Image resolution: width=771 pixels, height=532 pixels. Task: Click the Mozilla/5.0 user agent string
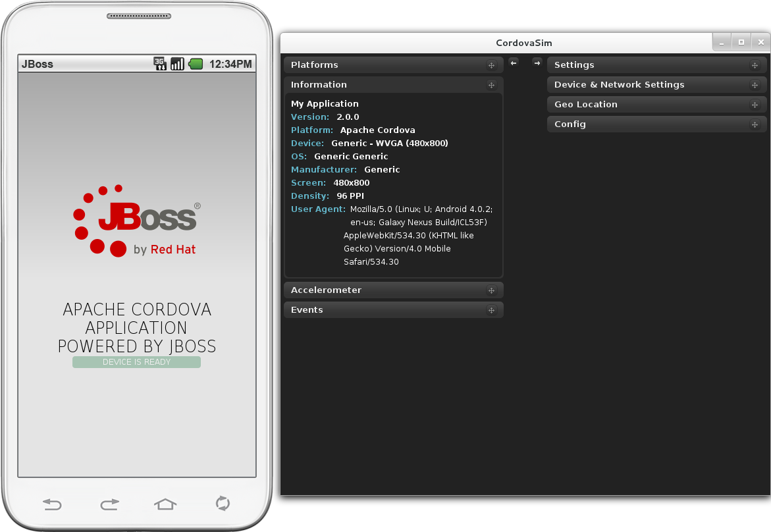(418, 236)
